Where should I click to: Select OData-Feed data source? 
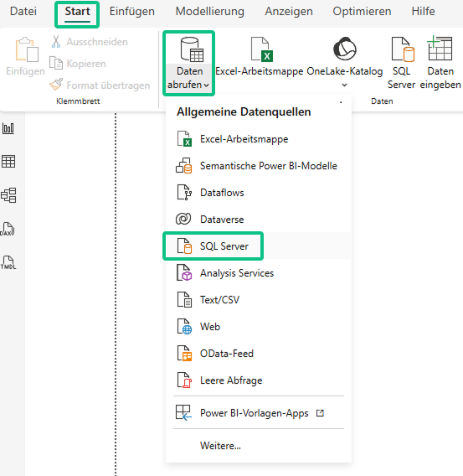259,354
